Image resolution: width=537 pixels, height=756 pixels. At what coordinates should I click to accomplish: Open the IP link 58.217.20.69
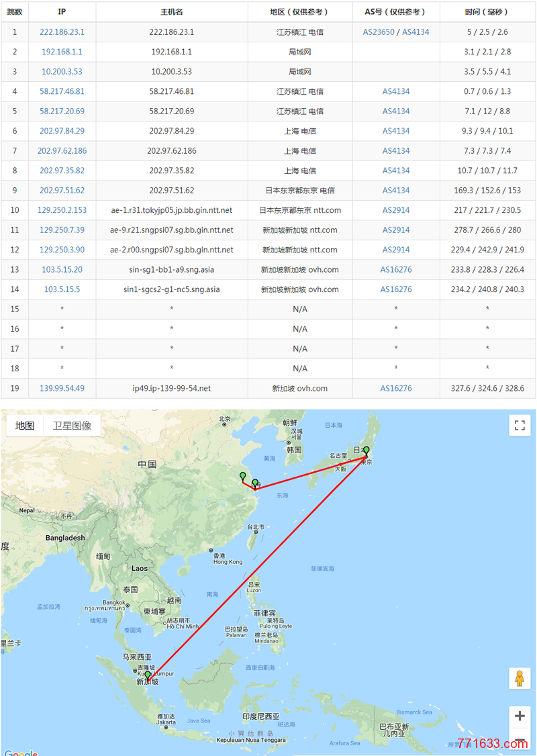[x=62, y=111]
